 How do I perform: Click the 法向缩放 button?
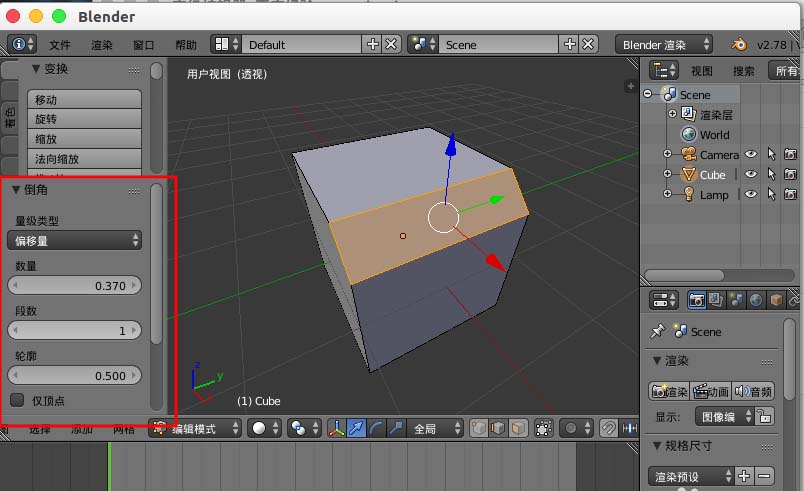85,158
